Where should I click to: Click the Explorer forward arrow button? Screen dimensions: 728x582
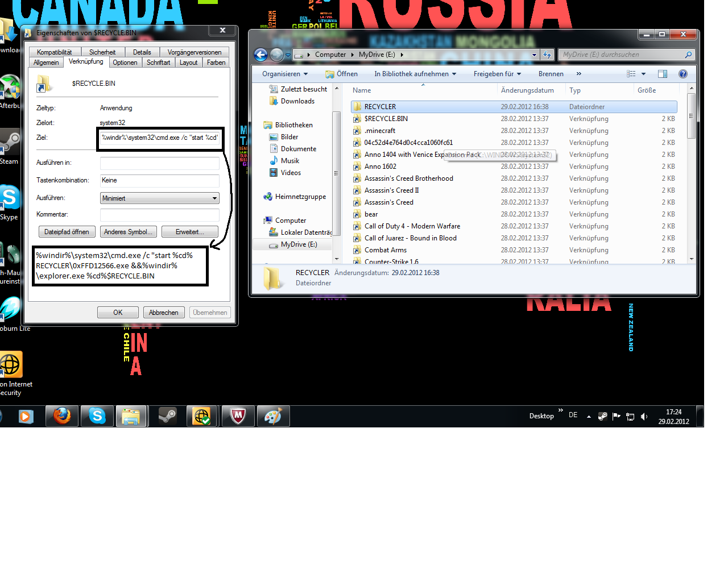click(276, 55)
